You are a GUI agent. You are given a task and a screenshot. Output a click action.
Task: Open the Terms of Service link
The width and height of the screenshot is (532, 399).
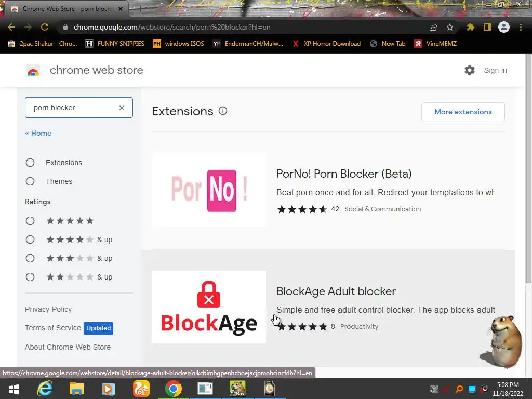53,328
